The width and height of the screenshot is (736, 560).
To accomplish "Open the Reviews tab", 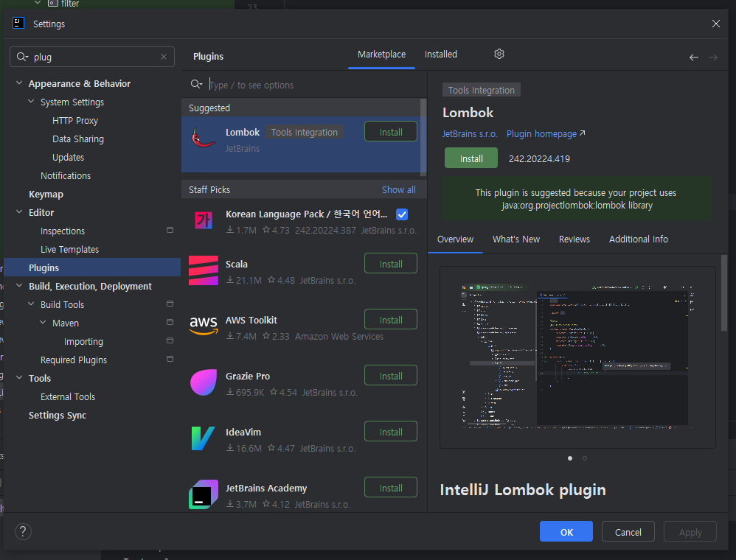I will [574, 239].
